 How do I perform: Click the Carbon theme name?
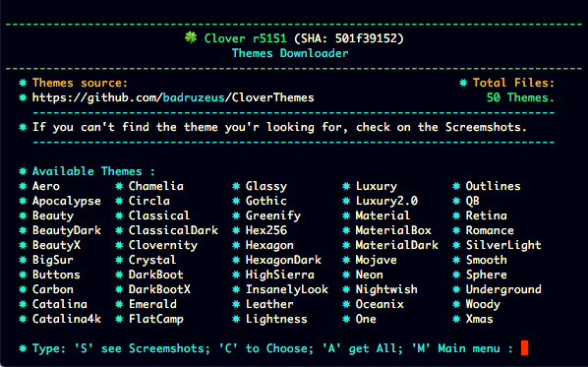53,289
